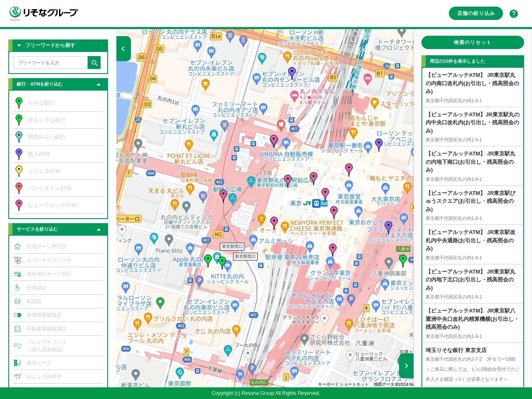Open JR東京駅びゅうスクエア ATM result
The image size is (532, 399).
click(473, 205)
